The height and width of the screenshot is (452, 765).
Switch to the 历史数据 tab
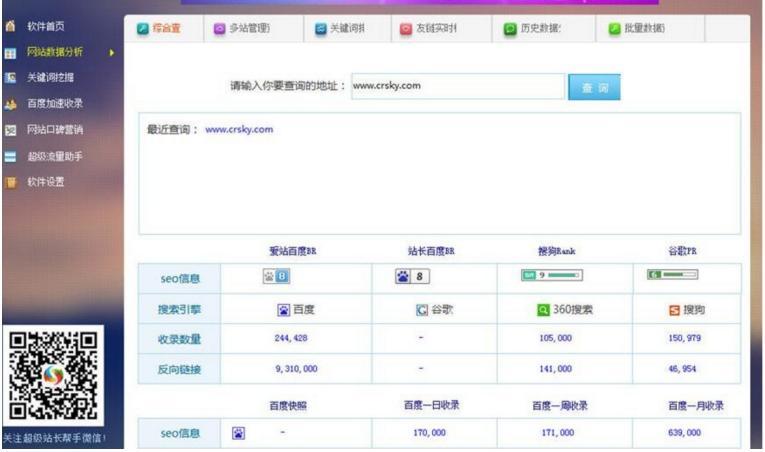[544, 28]
